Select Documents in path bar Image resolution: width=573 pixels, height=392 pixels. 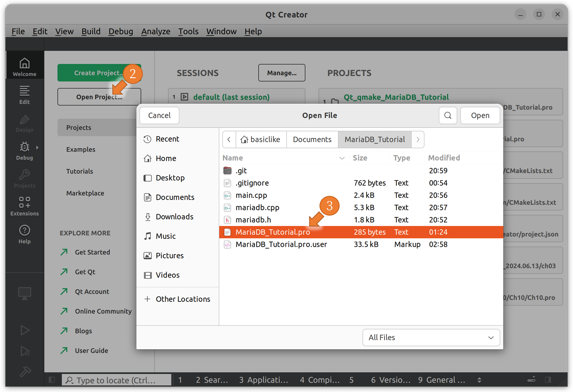pyautogui.click(x=312, y=139)
